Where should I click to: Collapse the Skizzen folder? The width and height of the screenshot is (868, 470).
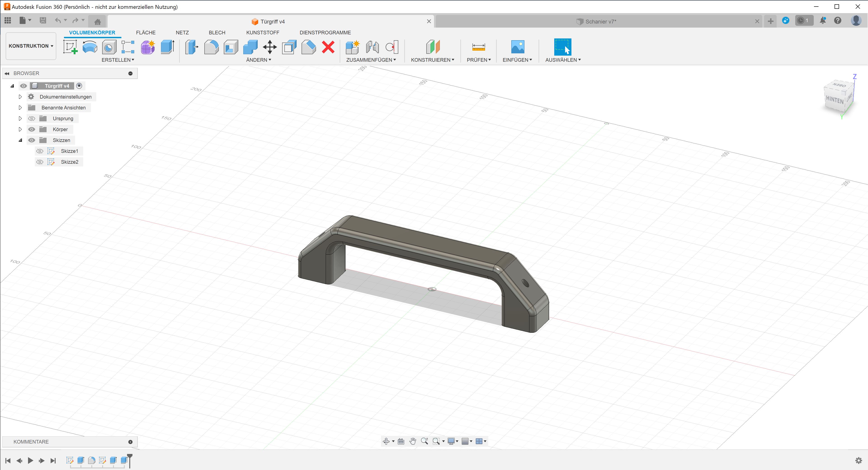(x=20, y=140)
